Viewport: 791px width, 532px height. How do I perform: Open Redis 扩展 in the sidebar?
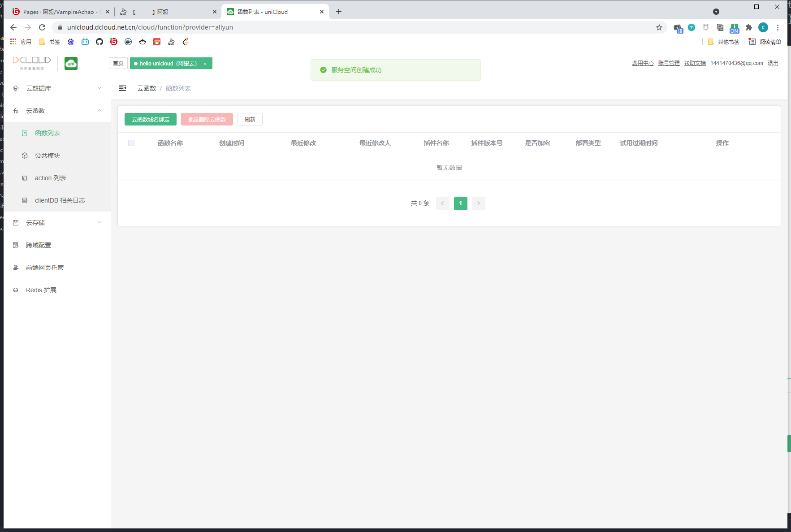click(41, 290)
